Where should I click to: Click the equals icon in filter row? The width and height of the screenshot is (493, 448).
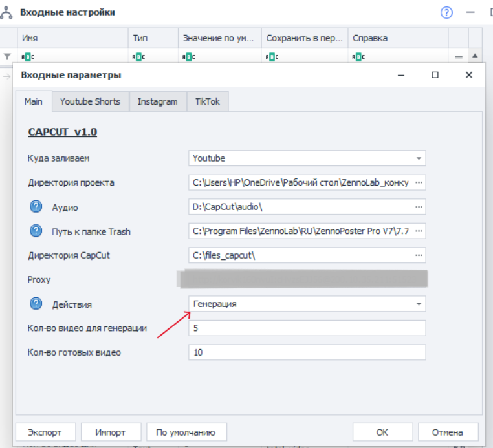(x=459, y=57)
